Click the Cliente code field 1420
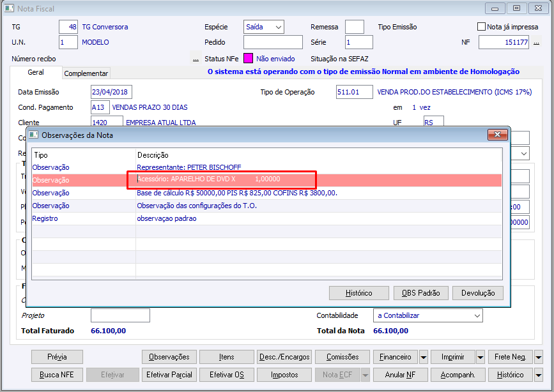Viewport: 554px width, 392px height. click(107, 121)
